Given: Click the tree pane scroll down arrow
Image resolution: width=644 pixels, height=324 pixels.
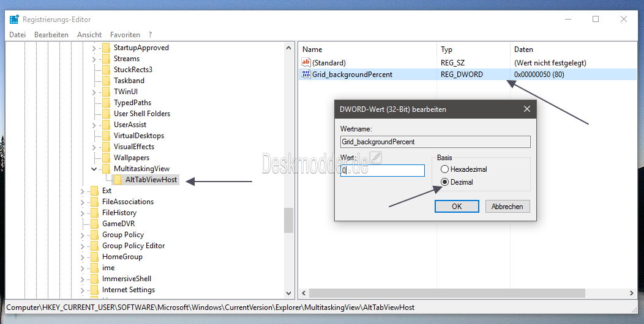Looking at the screenshot, I should [x=288, y=293].
